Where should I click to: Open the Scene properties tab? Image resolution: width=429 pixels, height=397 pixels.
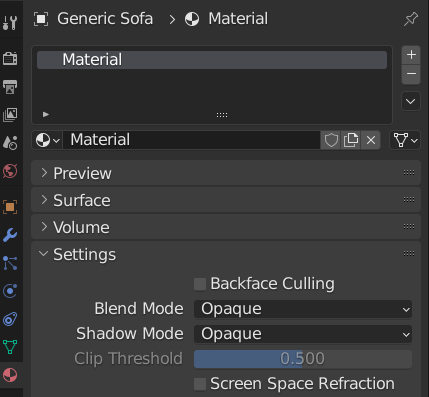click(x=10, y=143)
